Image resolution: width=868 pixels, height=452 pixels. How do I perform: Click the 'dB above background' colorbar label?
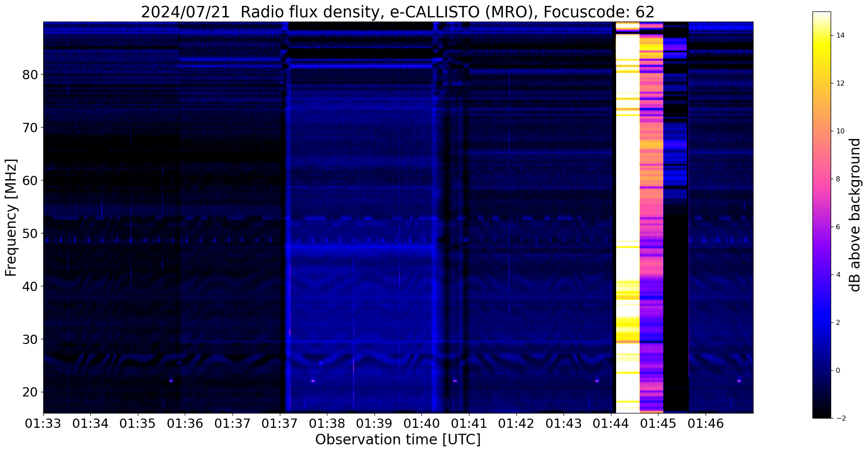coord(855,215)
